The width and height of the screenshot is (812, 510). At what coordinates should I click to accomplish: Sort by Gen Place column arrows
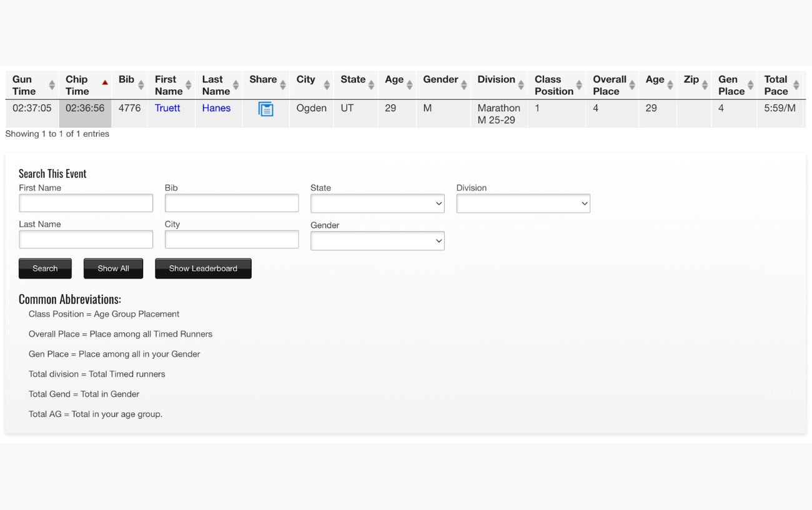point(750,86)
